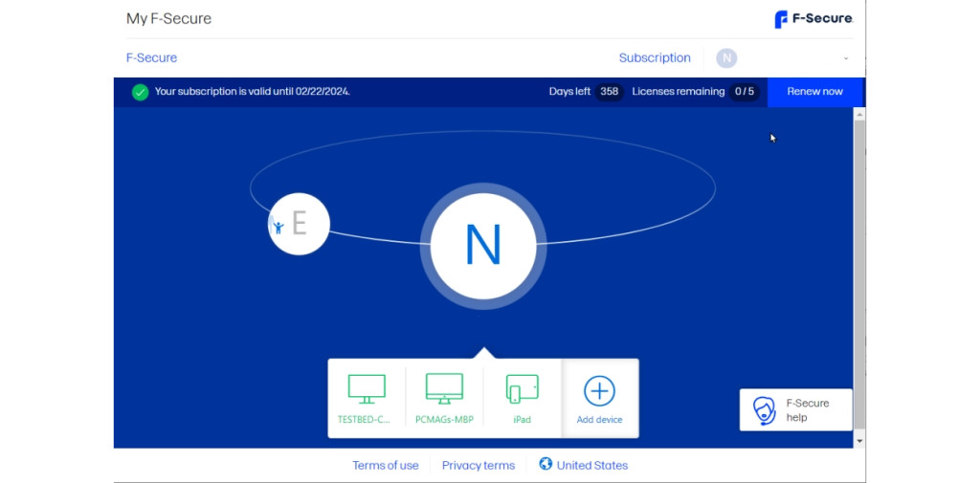
Task: Click the globe icon beside United States
Action: click(546, 465)
